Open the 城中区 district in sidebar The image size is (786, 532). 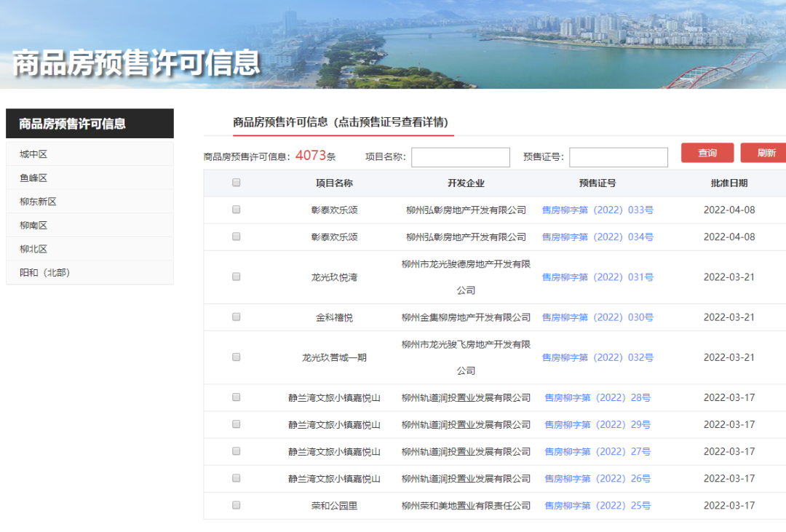pos(33,154)
